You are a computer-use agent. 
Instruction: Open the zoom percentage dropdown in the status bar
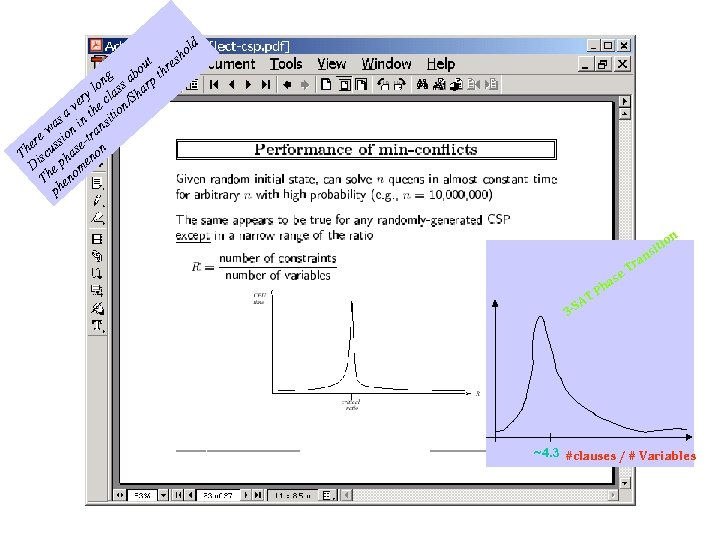[x=163, y=495]
